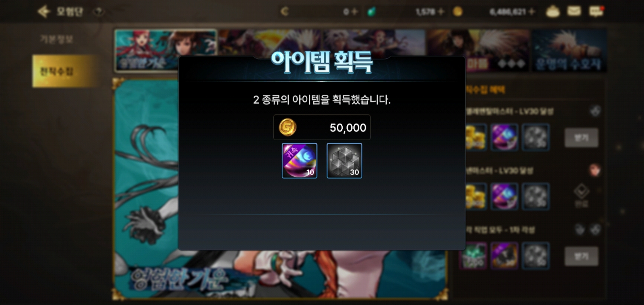Screen dimensions: 644x305
Task: Open the pouch bag icon in top bar
Action: [553, 12]
